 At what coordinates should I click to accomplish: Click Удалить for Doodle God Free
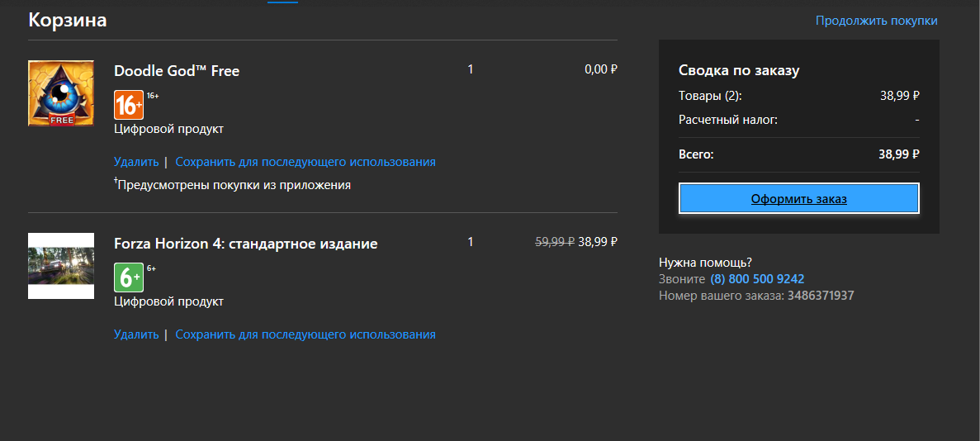point(136,161)
